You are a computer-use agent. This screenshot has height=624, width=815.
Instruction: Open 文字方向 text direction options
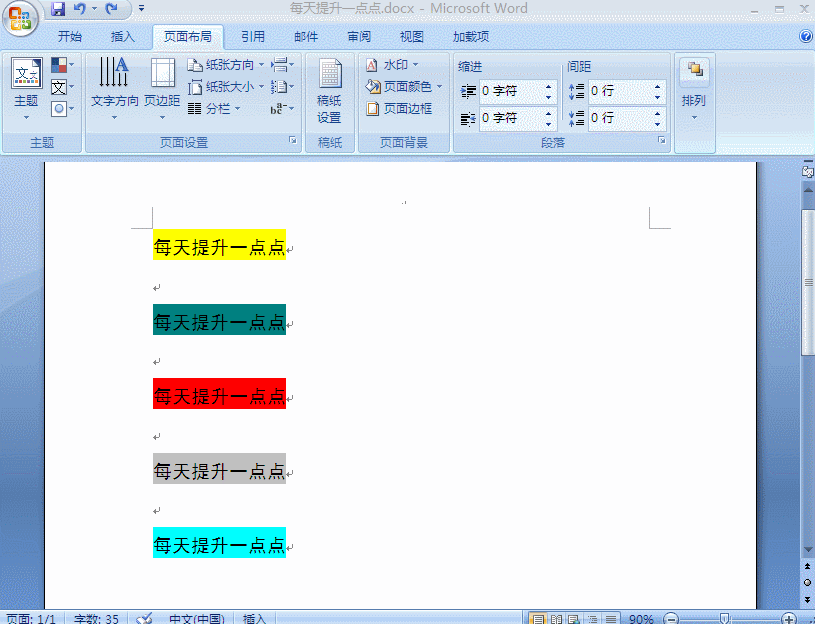(114, 88)
